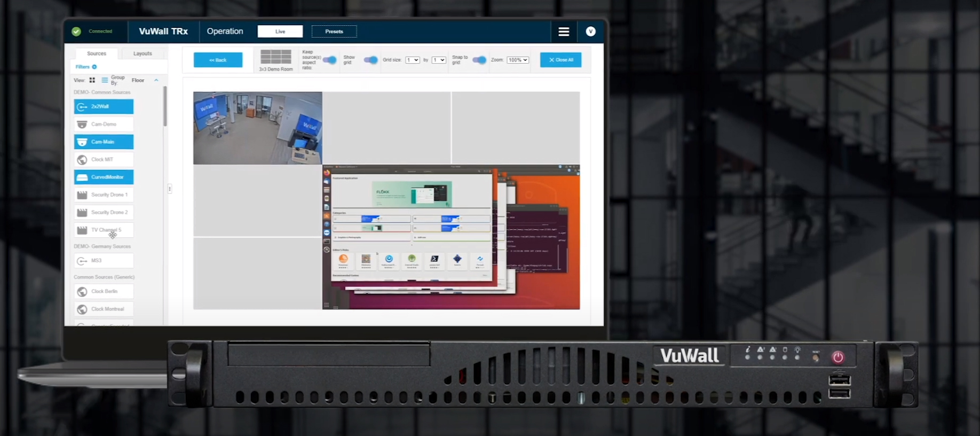Disable the Snap to grid switch
Image resolution: width=980 pixels, height=436 pixels.
479,60
